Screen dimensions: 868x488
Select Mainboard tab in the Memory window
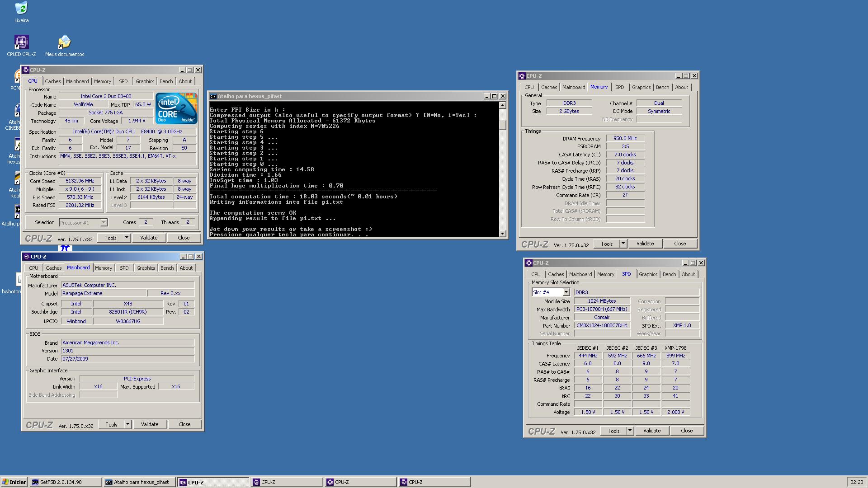pos(574,87)
